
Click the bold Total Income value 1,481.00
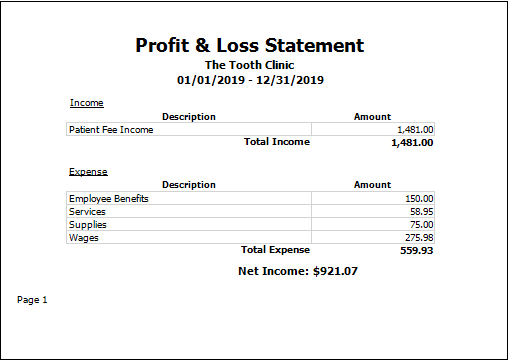click(412, 143)
